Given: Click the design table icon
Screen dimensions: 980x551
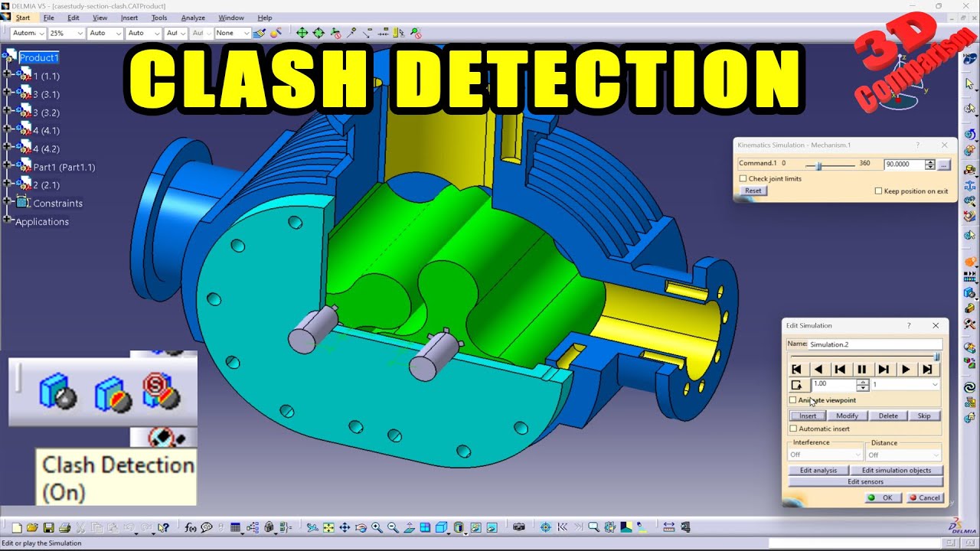Looking at the screenshot, I should click(x=235, y=527).
